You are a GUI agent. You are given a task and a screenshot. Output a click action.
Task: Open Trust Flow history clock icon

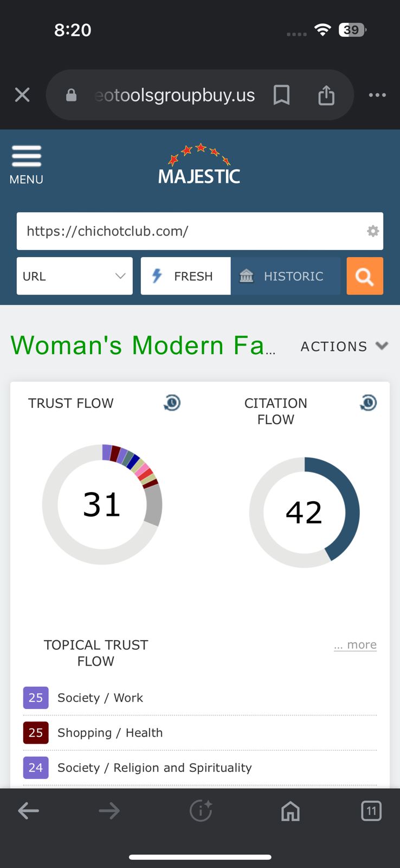(172, 403)
